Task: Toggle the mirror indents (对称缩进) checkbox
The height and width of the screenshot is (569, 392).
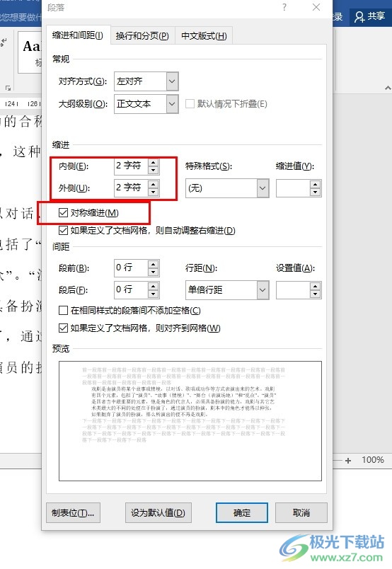Action: (x=63, y=212)
